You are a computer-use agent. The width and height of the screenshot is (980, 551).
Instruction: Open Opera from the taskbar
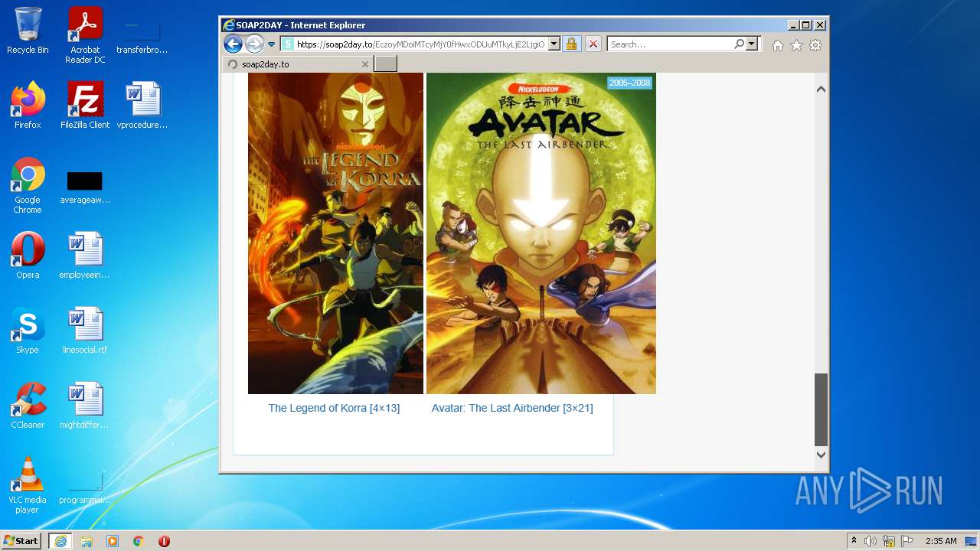[164, 541]
